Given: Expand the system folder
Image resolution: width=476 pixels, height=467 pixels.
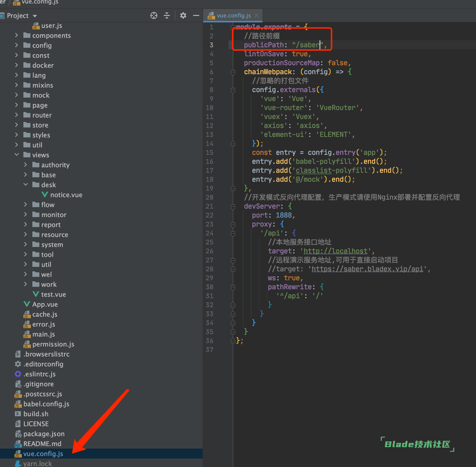Looking at the screenshot, I should coord(25,244).
